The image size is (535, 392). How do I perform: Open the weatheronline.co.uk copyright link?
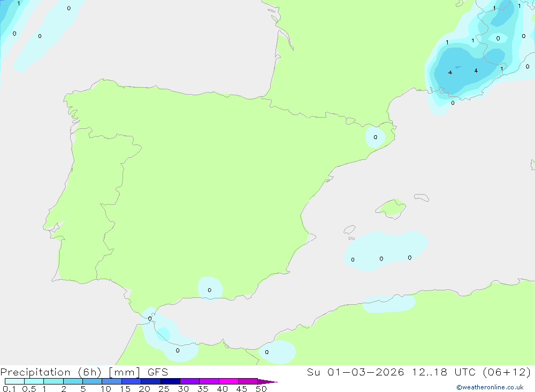click(x=490, y=387)
